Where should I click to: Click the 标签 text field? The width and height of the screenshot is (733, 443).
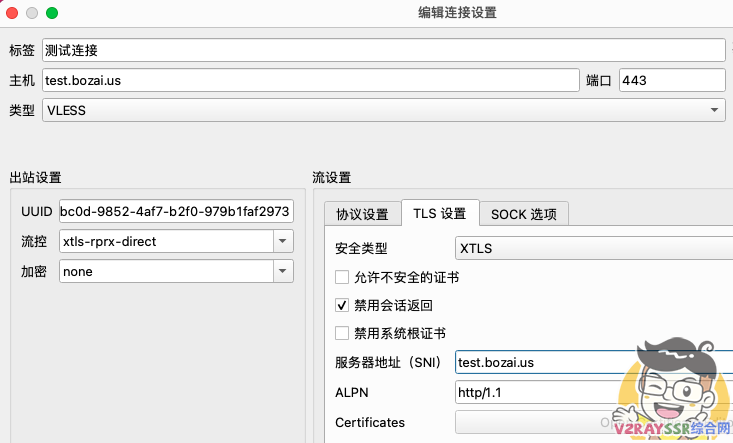[383, 50]
